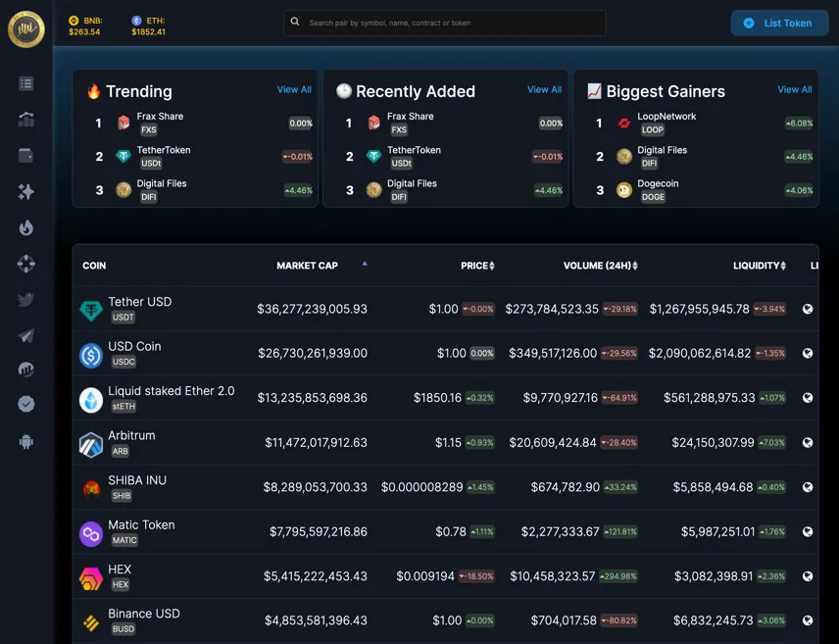
Task: Open the Android robot sidebar icon
Action: [x=26, y=442]
